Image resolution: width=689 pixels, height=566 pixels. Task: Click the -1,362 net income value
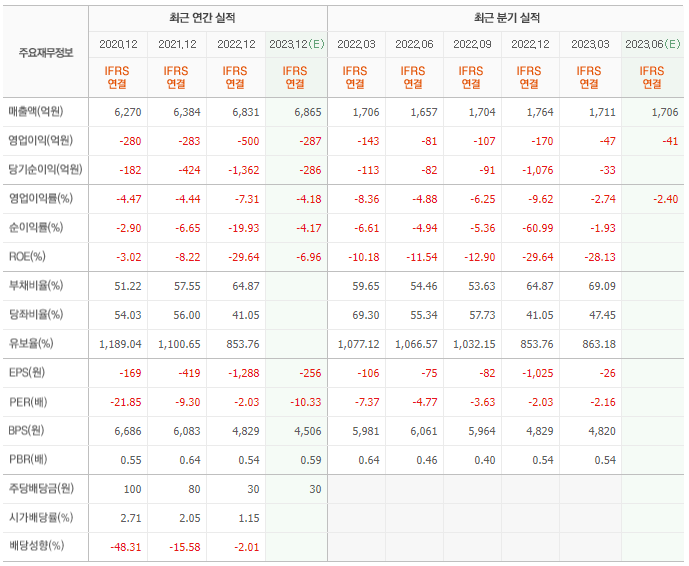[x=243, y=171]
